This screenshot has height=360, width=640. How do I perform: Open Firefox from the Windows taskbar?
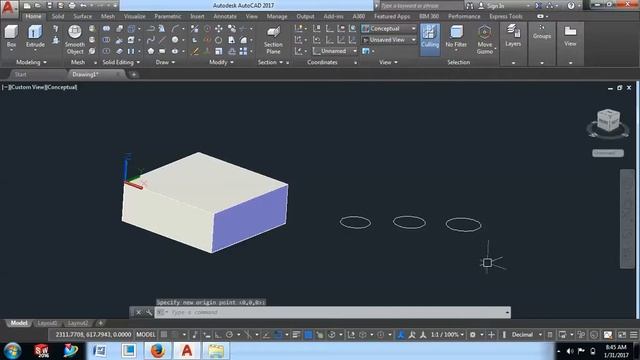158,351
